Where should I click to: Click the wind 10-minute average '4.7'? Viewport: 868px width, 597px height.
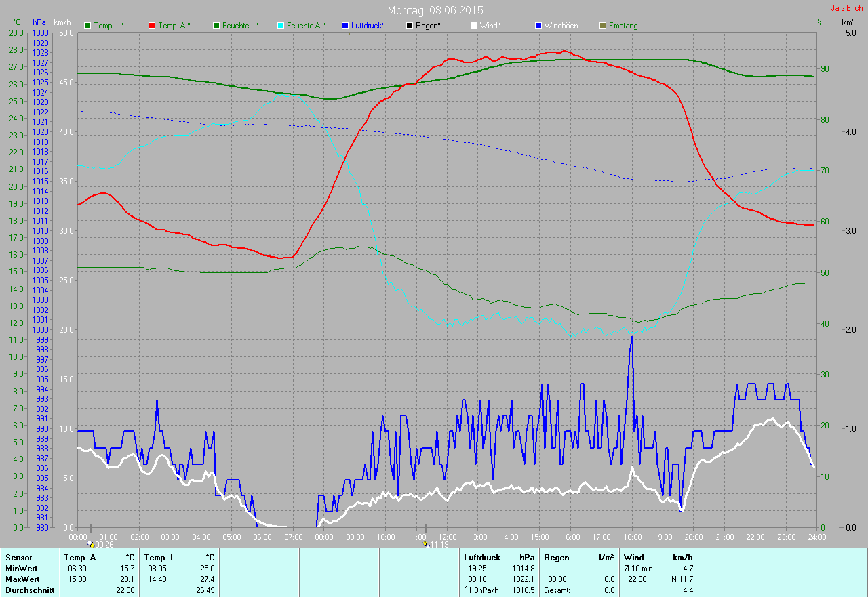coord(687,569)
